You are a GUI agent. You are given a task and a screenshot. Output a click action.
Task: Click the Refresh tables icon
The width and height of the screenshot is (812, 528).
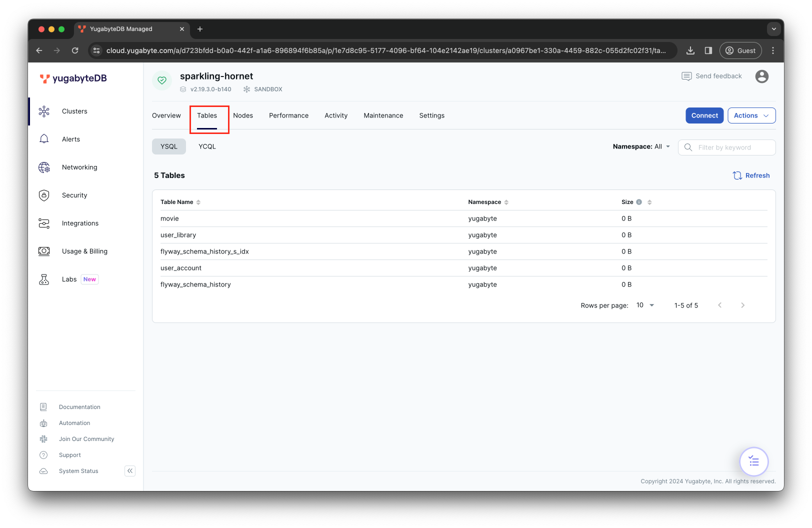tap(737, 175)
